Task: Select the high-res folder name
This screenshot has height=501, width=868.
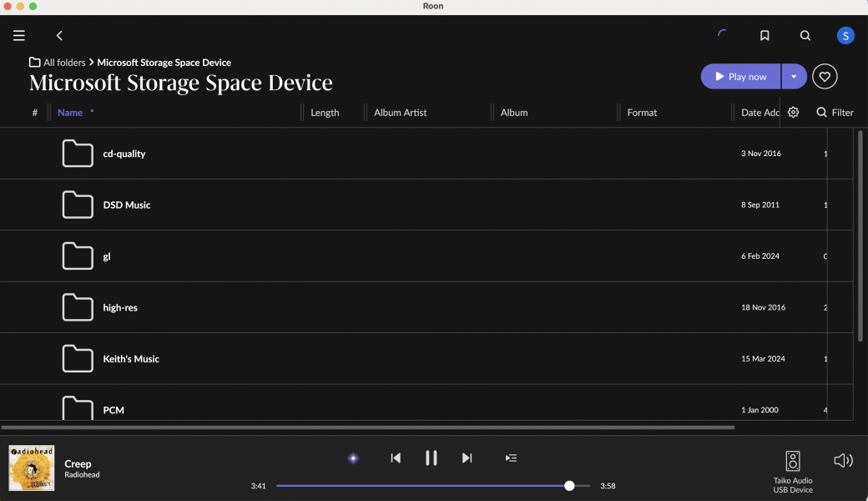Action: (120, 308)
